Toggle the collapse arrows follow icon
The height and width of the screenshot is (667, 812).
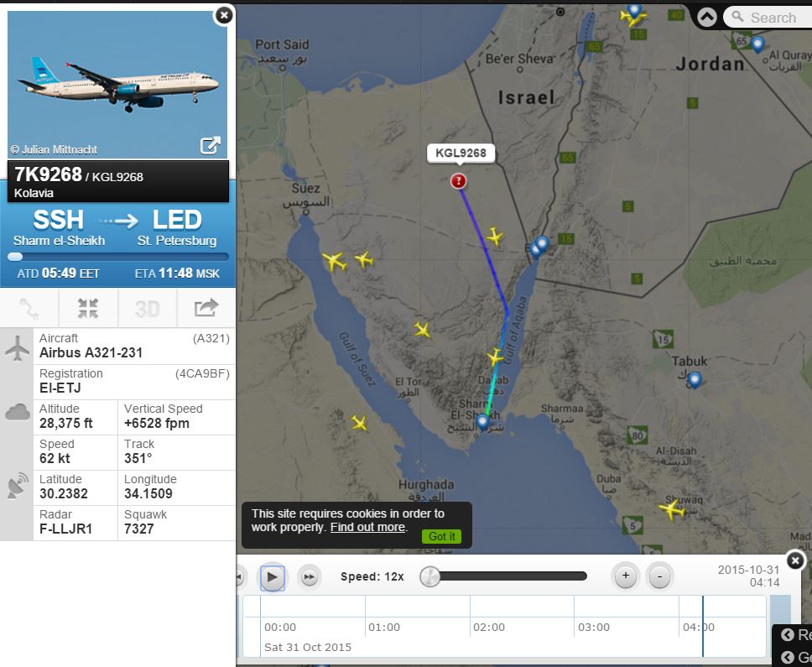pos(88,308)
